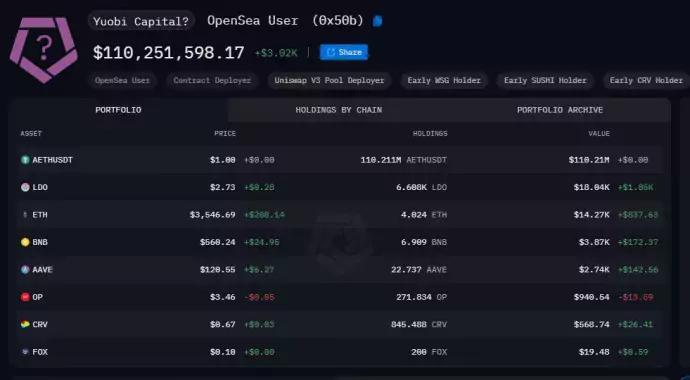Click the BNB token icon
The width and height of the screenshot is (690, 380).
point(25,242)
